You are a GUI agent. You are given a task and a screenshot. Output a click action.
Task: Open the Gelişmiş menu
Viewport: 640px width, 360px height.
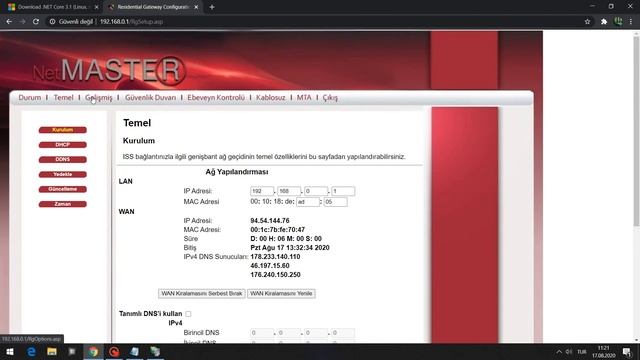[x=99, y=98]
